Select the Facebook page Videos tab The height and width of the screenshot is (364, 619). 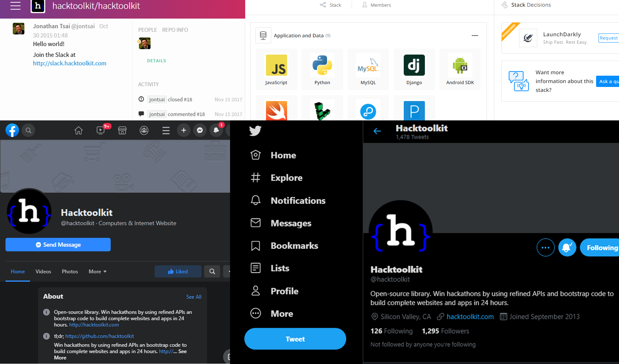[43, 271]
